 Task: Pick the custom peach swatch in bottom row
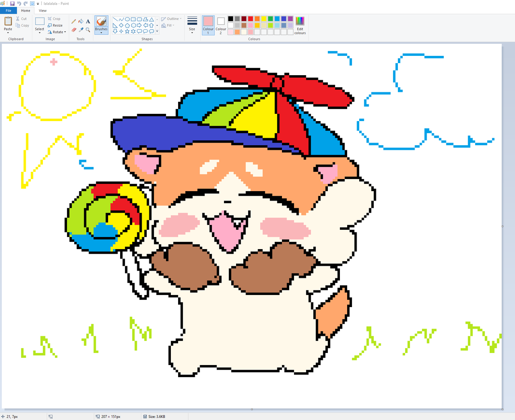(237, 32)
